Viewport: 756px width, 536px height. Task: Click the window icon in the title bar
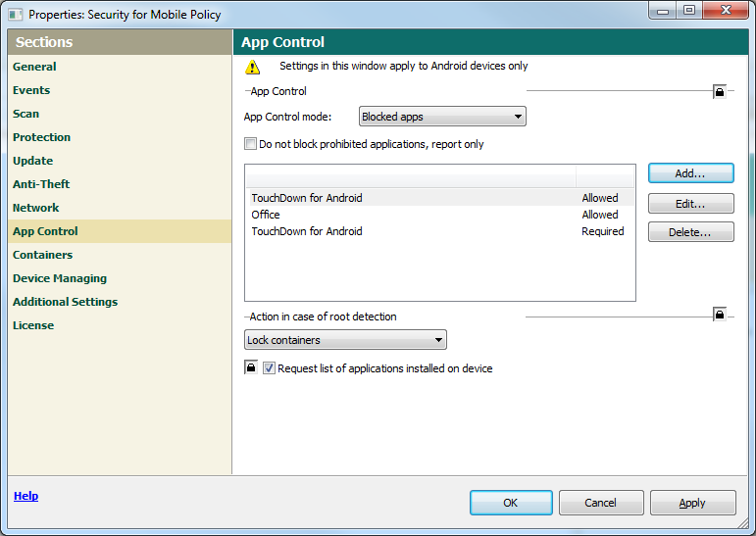(16, 15)
